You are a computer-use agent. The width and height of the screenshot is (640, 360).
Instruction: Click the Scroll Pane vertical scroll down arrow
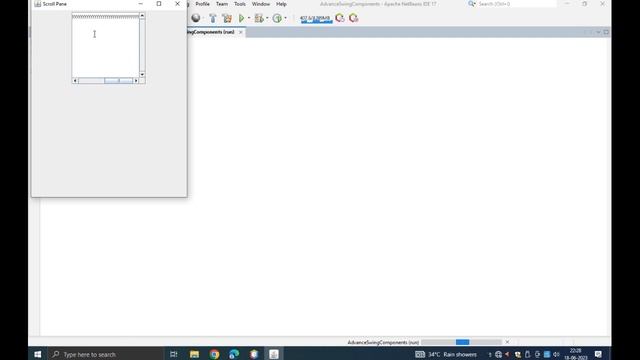[142, 75]
